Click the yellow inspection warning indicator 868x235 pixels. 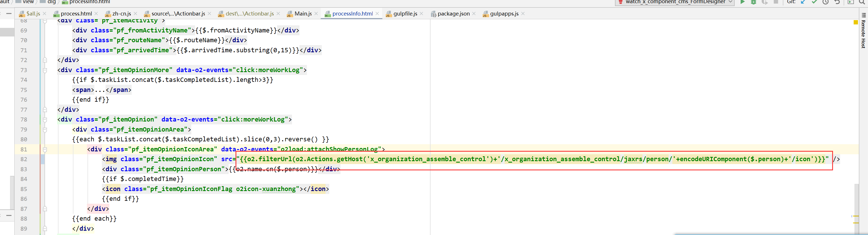coord(856,22)
